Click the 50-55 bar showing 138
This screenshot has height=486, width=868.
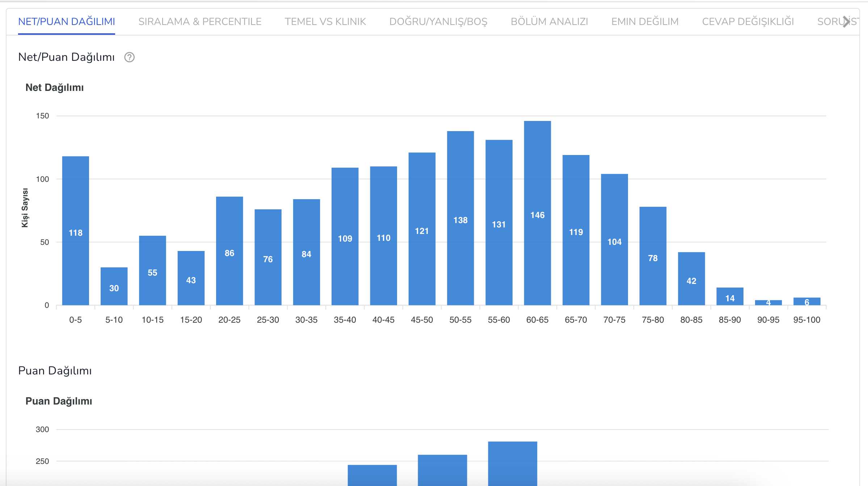pyautogui.click(x=460, y=218)
